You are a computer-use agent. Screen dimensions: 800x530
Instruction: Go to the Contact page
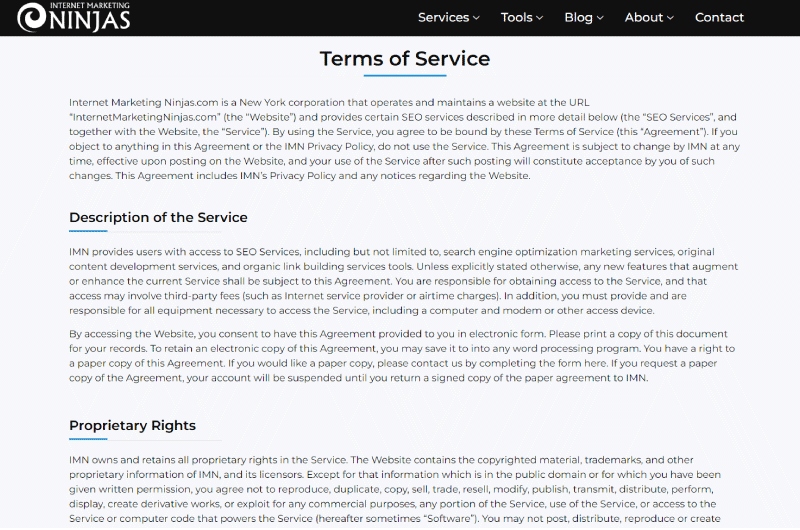(719, 17)
